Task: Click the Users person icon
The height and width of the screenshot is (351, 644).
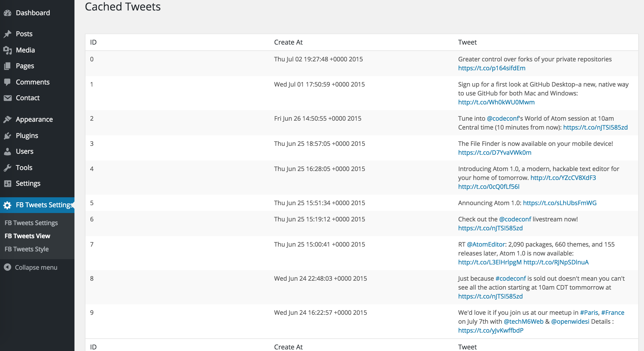Action: point(8,151)
